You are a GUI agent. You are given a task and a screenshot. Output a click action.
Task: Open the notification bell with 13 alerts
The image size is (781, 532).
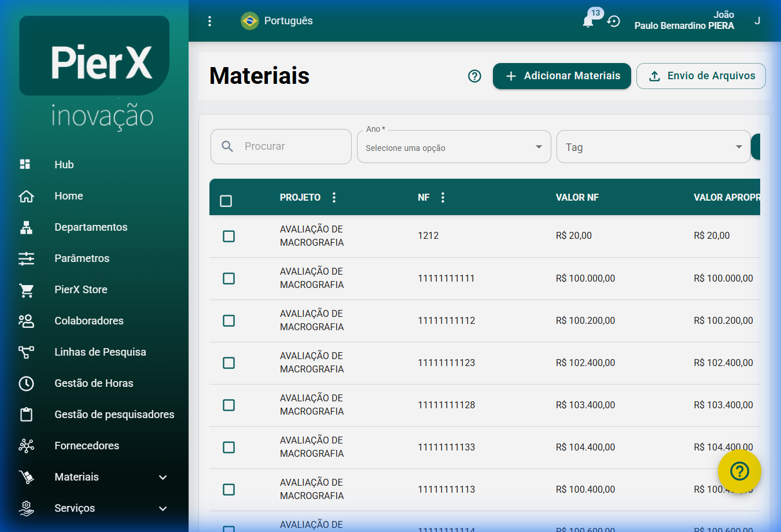588,21
